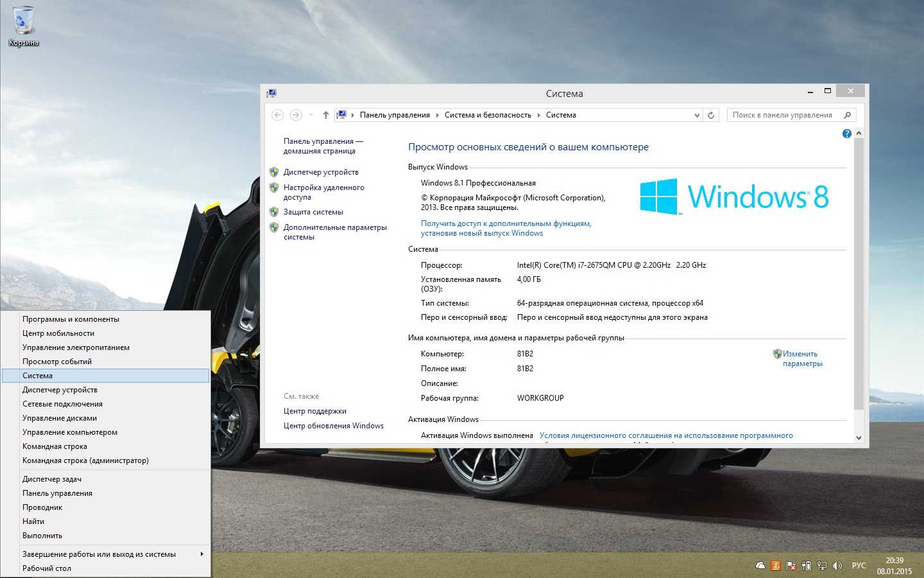Screen dimensions: 924x578
Task: Click the vertical scrollbar down arrow
Action: pyautogui.click(x=859, y=437)
